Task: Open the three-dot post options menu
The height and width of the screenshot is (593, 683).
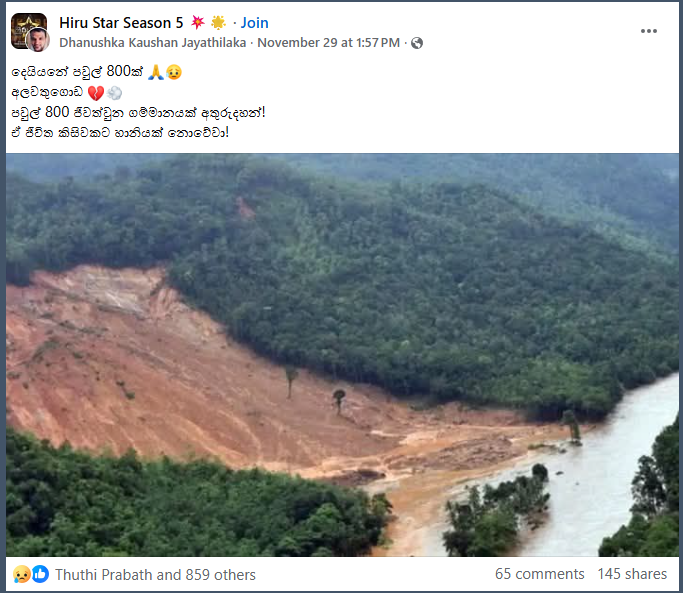Action: tap(649, 31)
